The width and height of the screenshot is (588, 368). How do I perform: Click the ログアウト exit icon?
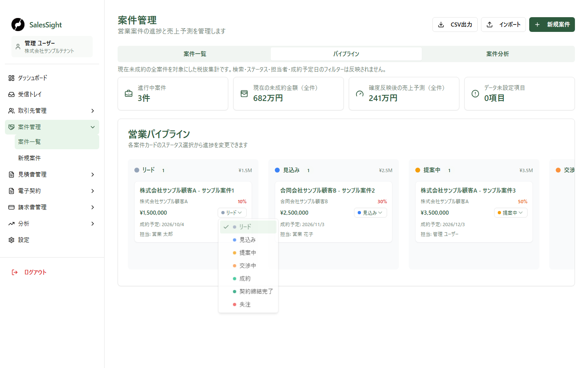(15, 272)
